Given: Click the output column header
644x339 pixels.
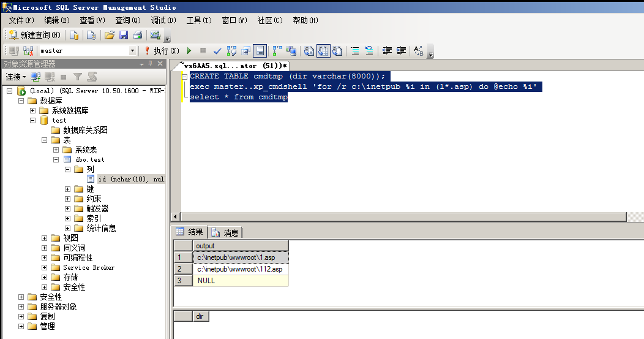Looking at the screenshot, I should 241,246.
